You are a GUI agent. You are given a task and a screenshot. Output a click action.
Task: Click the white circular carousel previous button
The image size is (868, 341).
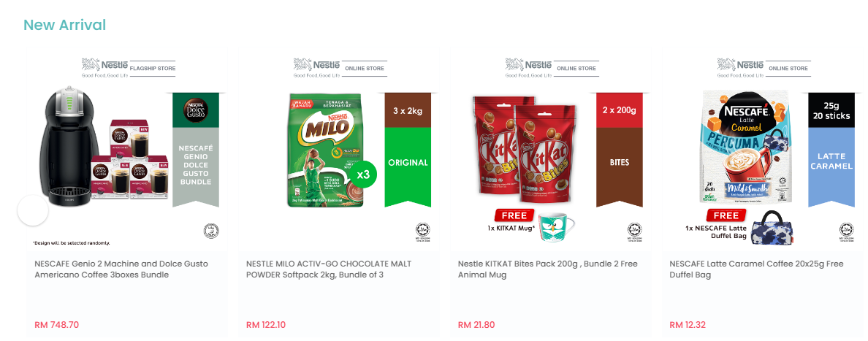33,210
